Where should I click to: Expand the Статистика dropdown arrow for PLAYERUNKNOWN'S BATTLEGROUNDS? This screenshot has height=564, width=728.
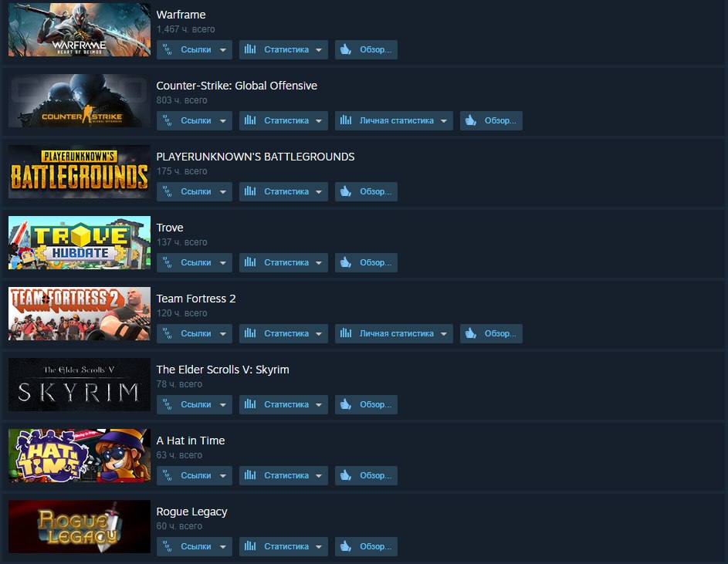319,192
